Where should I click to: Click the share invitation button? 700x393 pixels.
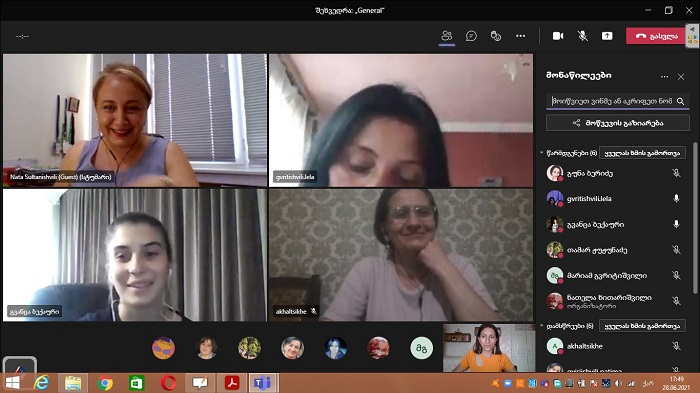617,123
